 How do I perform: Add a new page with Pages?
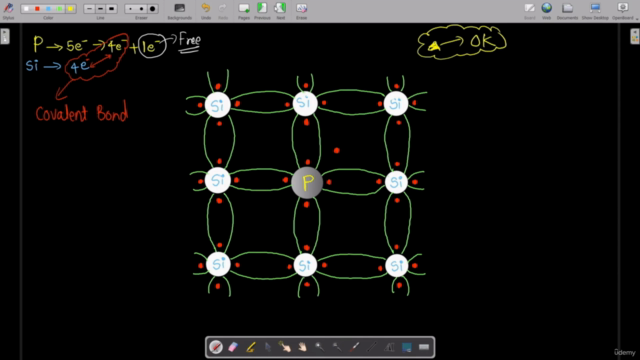click(244, 11)
